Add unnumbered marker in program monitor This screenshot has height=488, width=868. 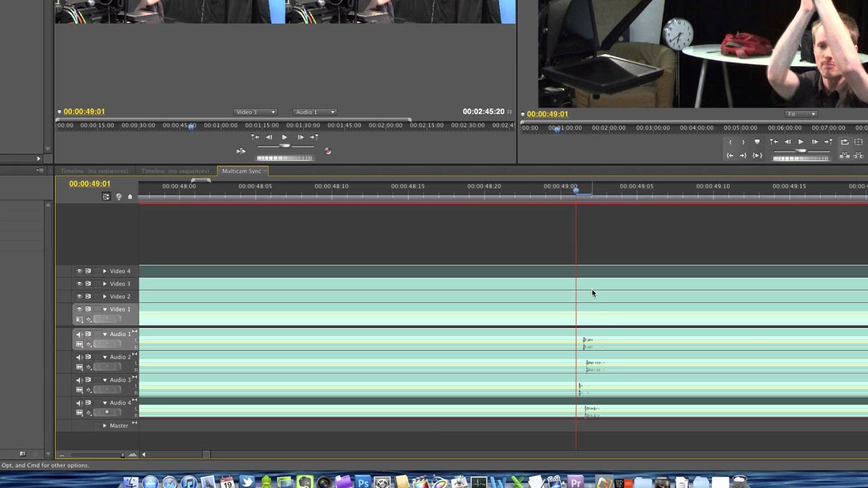point(757,142)
